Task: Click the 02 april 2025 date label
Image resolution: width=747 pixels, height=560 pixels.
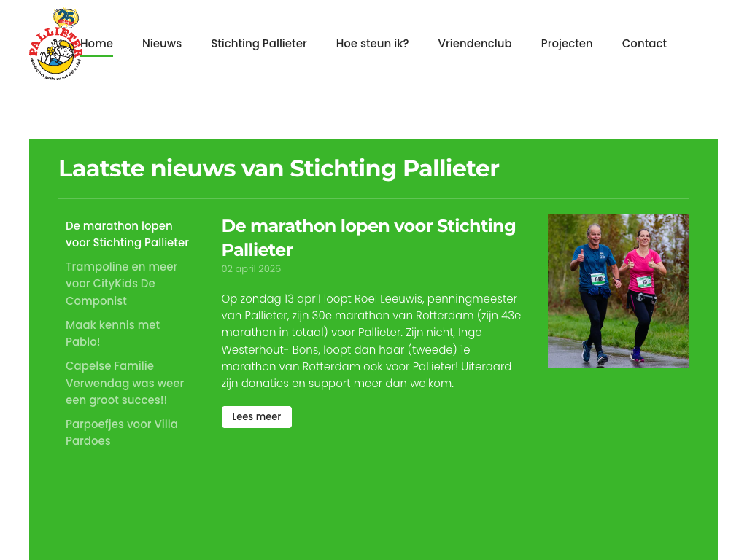Action: click(x=251, y=268)
